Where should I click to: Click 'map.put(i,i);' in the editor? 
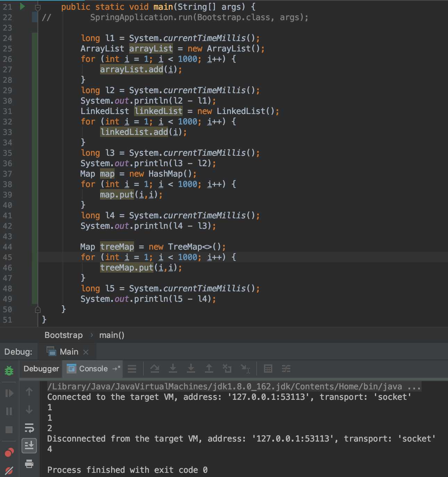(x=131, y=195)
